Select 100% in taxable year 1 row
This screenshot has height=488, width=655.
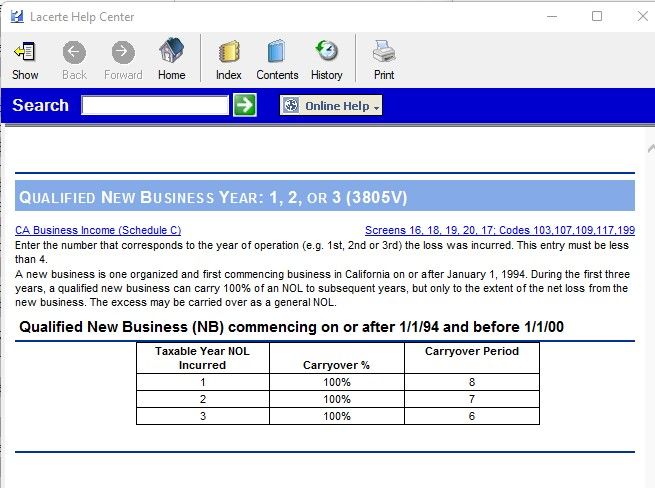point(337,382)
